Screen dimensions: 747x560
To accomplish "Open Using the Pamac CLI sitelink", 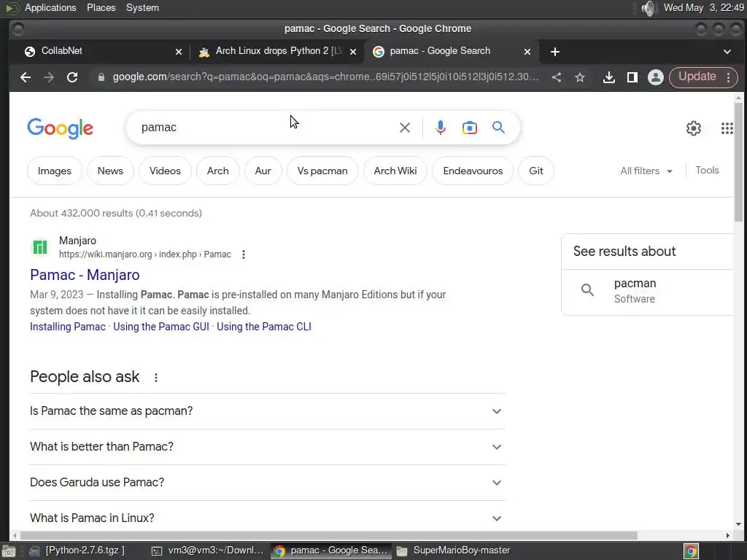I will [264, 327].
